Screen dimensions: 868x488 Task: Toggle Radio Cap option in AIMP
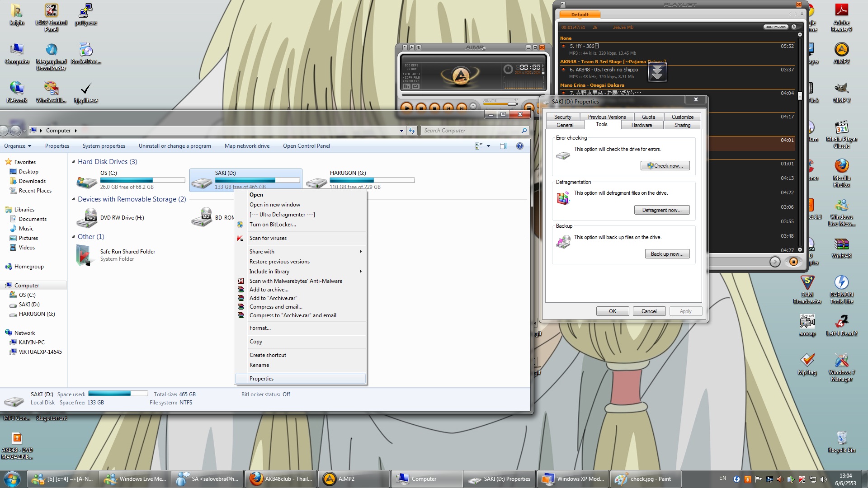coord(411,81)
